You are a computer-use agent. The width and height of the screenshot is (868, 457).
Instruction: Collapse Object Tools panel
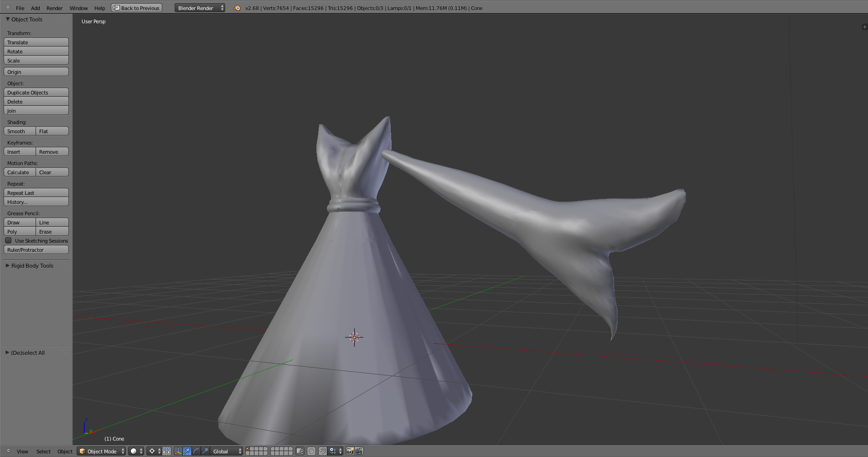point(8,19)
